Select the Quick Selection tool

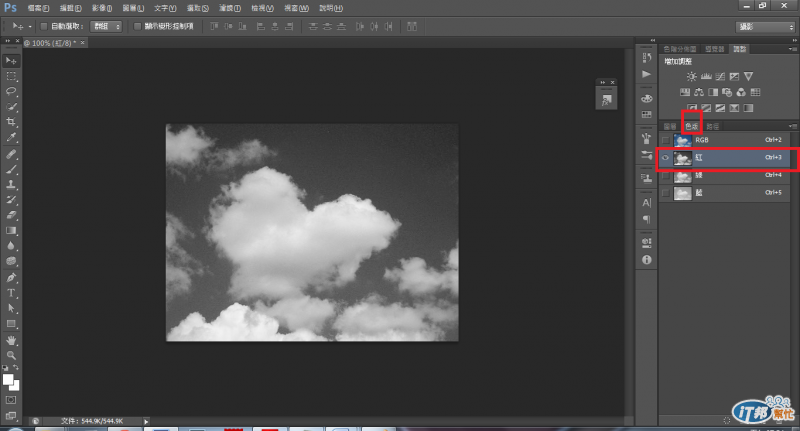tap(11, 107)
